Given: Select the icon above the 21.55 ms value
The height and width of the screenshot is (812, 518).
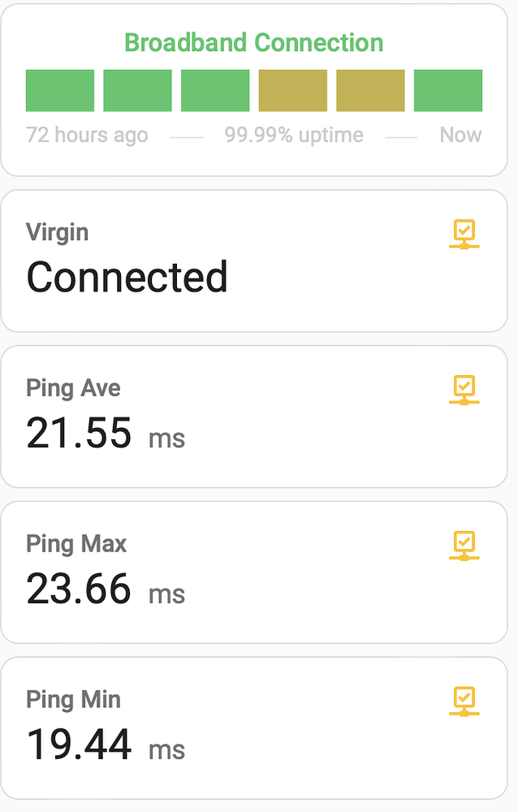Looking at the screenshot, I should (x=464, y=391).
